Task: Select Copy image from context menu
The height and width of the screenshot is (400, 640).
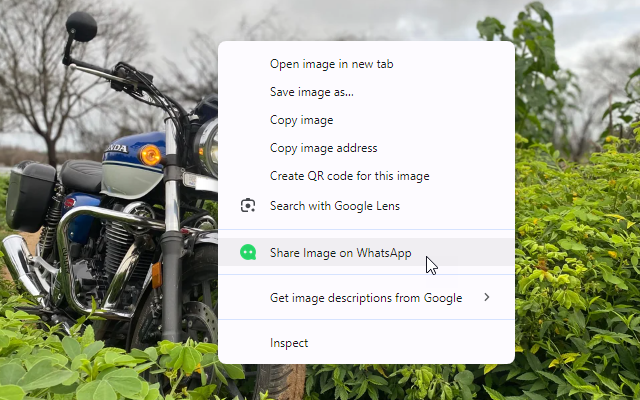Action: [x=301, y=120]
